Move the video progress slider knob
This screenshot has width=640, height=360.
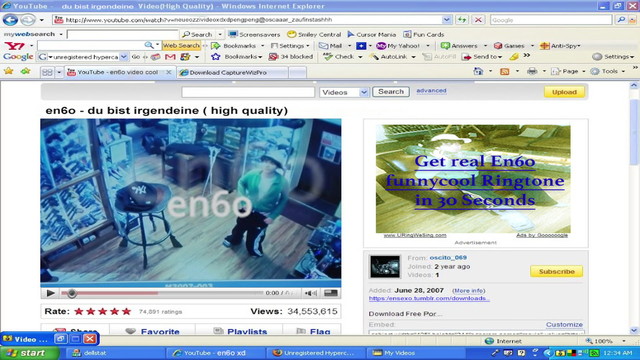[x=71, y=293]
